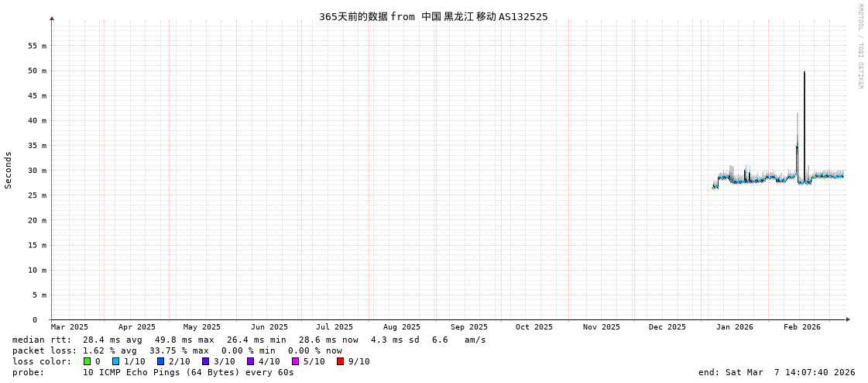This screenshot has height=383, width=868.
Task: Click the median rtt statistics line
Action: pyautogui.click(x=249, y=340)
